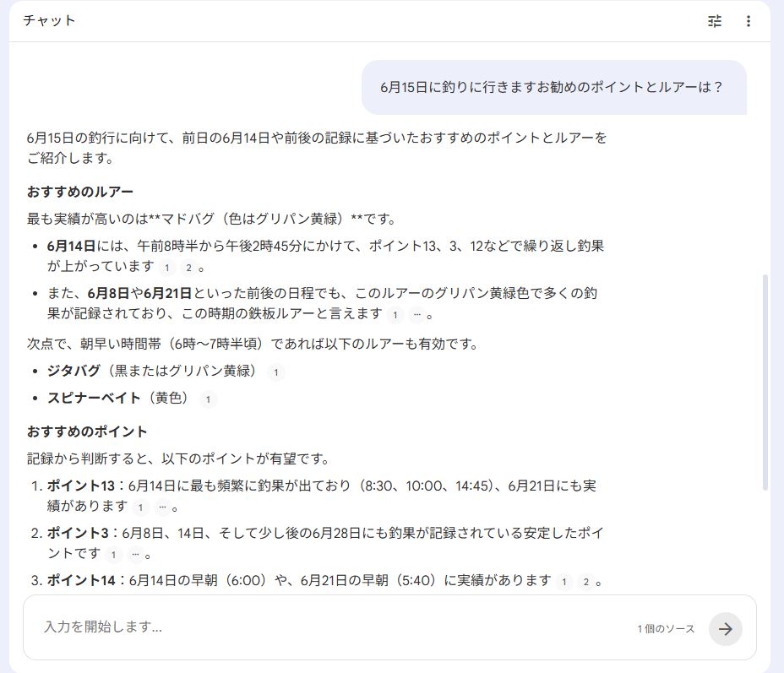Expand the ellipsis citations after 鉄板ルアーと言えます
Screen dimensions: 784x673
[416, 315]
